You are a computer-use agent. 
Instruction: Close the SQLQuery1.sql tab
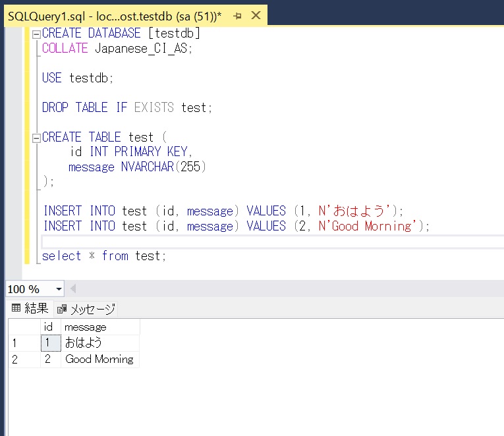[256, 15]
